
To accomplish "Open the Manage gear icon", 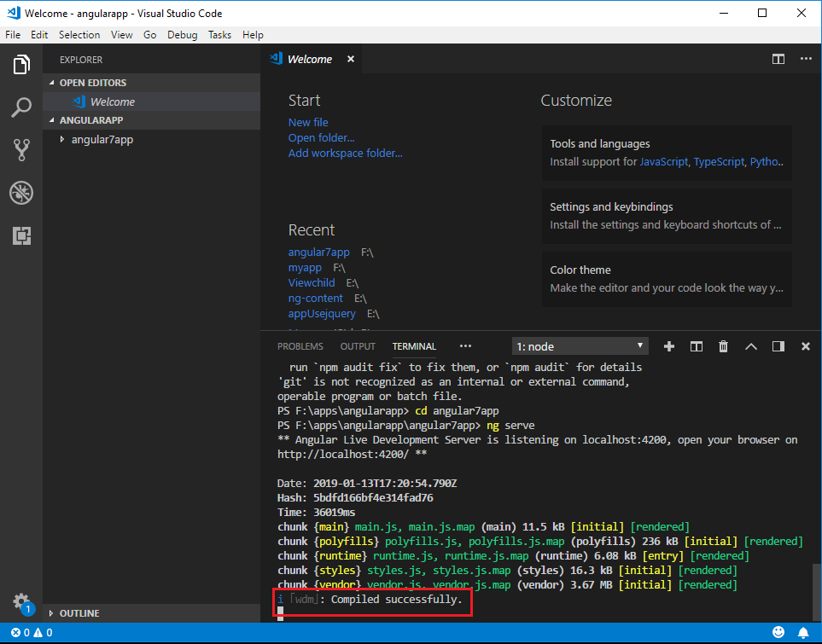I will tap(21, 601).
